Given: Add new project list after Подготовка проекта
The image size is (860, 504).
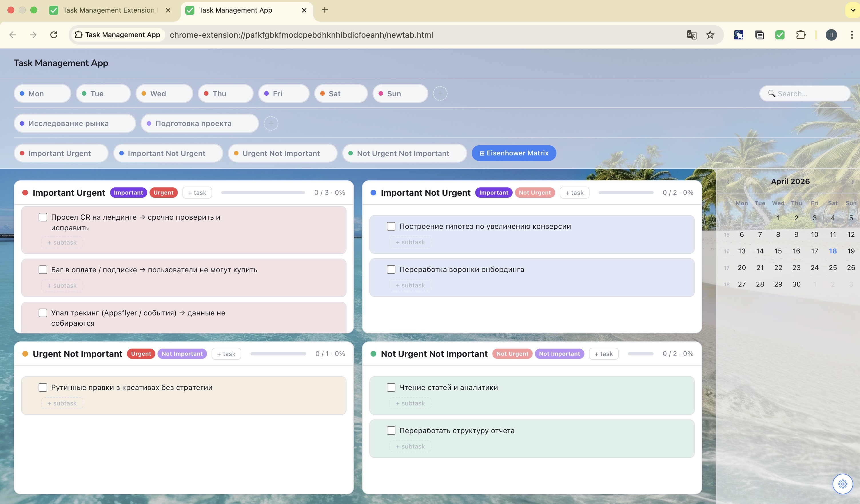Looking at the screenshot, I should pos(271,123).
